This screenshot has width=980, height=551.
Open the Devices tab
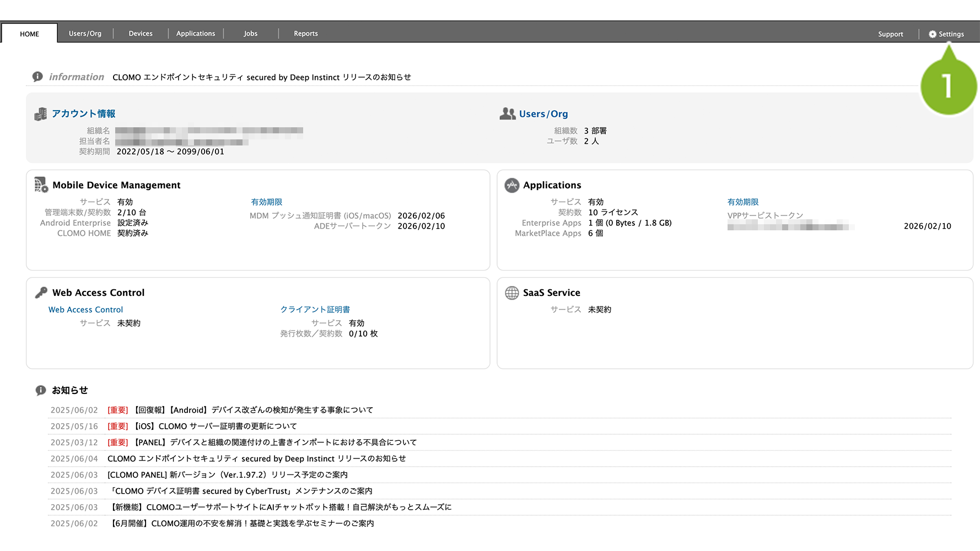(141, 34)
